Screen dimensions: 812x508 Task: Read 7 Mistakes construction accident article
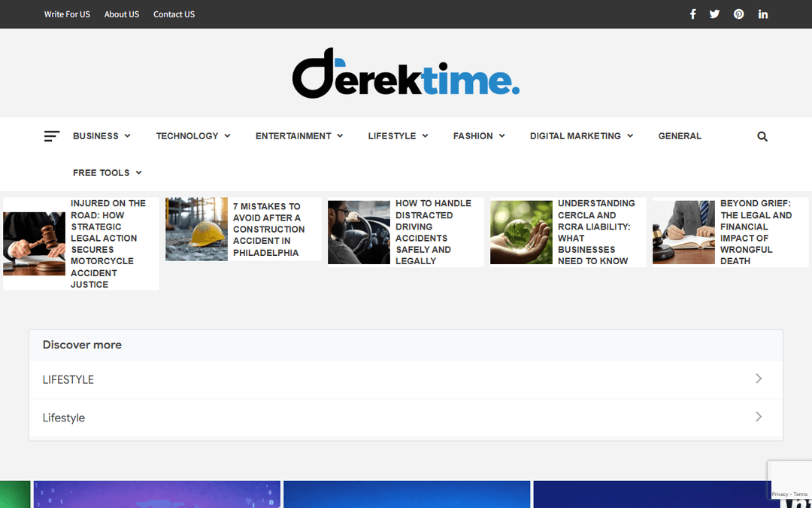(x=268, y=229)
